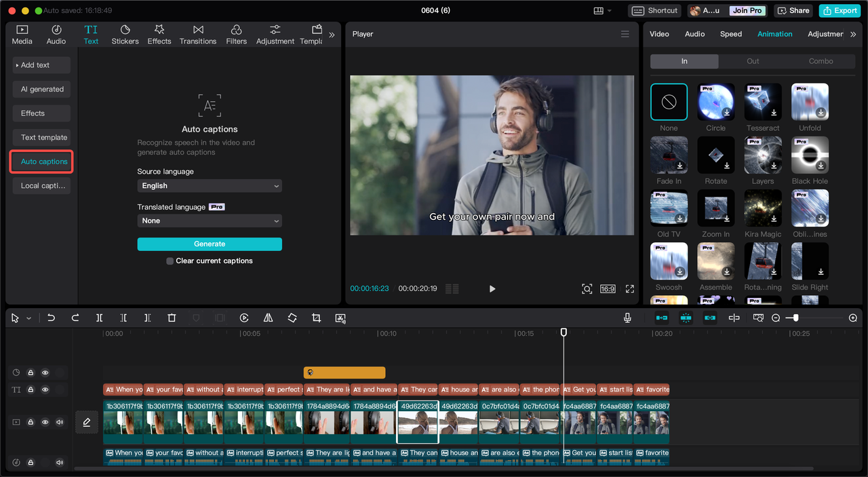The height and width of the screenshot is (477, 868).
Task: Expand the selection tool dropdown arrow
Action: pos(28,318)
